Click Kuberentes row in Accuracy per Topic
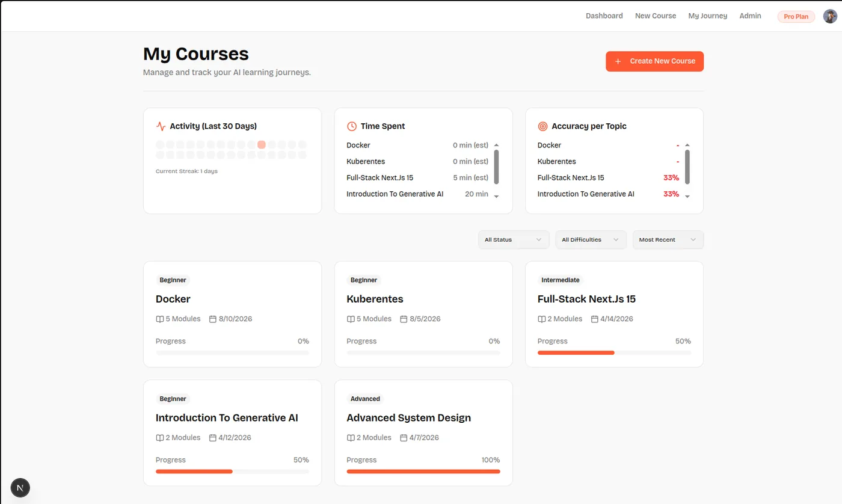This screenshot has height=504, width=842. [x=608, y=162]
